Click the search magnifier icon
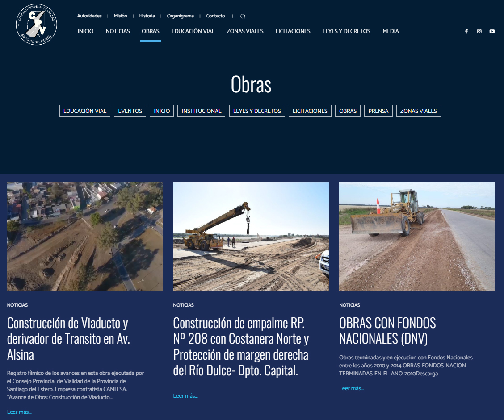Screen dimensions: 504x420 click(243, 17)
